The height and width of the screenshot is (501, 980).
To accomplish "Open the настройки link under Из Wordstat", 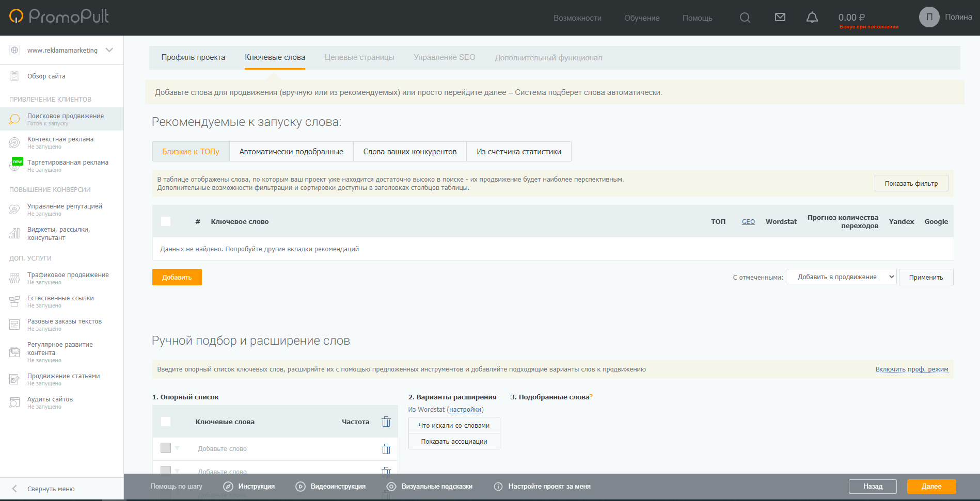I will point(465,410).
